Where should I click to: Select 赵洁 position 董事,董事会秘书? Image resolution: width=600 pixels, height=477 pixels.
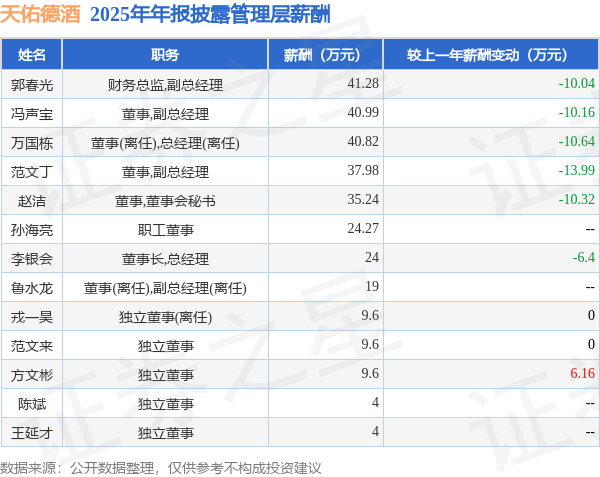165,201
